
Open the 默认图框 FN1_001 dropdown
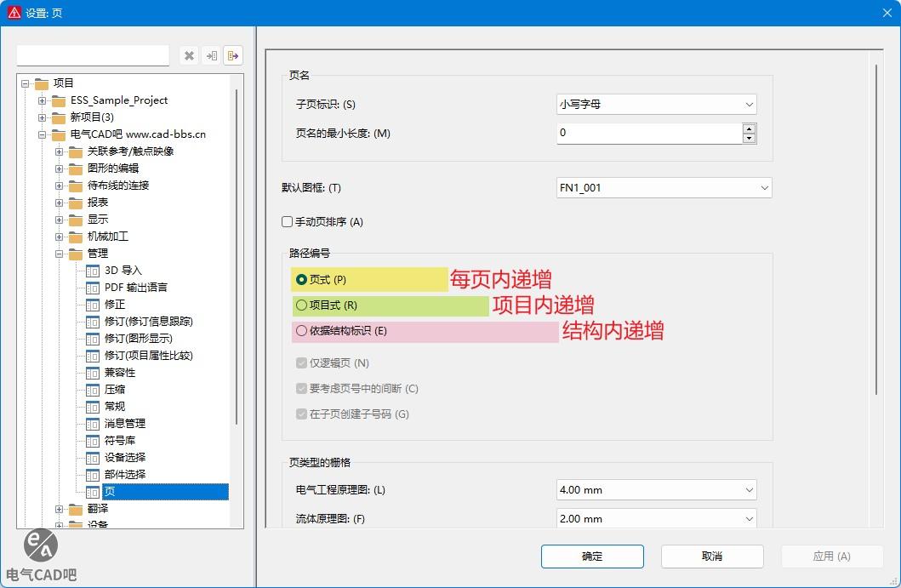[x=664, y=188]
